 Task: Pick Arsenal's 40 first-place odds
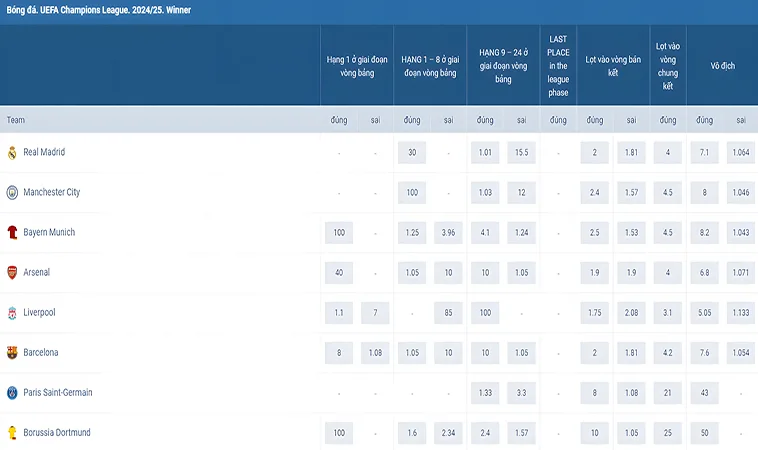pos(339,273)
